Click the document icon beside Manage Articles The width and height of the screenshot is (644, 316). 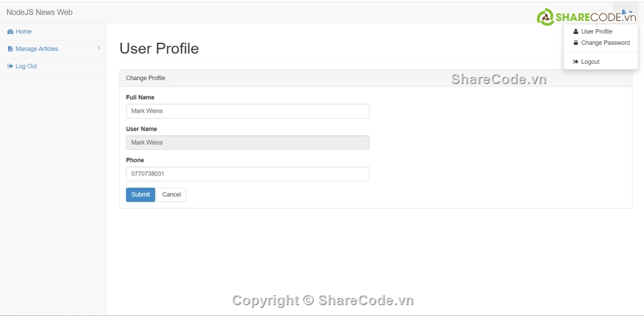tap(10, 49)
